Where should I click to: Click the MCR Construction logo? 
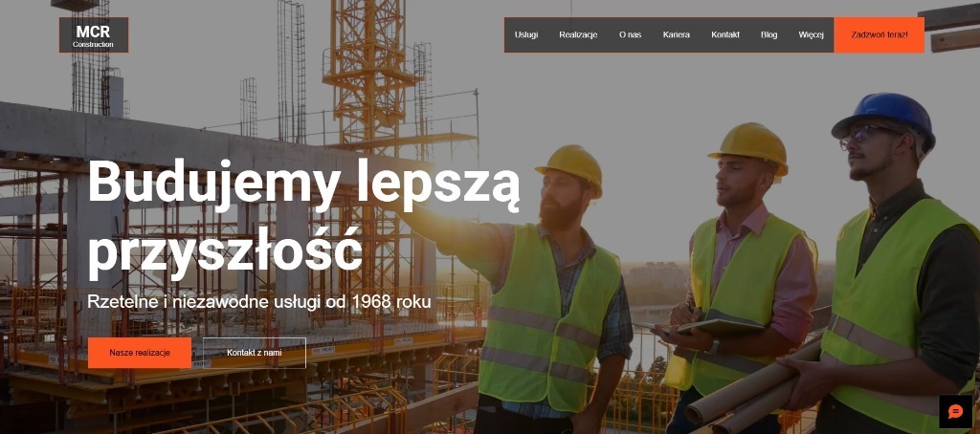(x=94, y=35)
